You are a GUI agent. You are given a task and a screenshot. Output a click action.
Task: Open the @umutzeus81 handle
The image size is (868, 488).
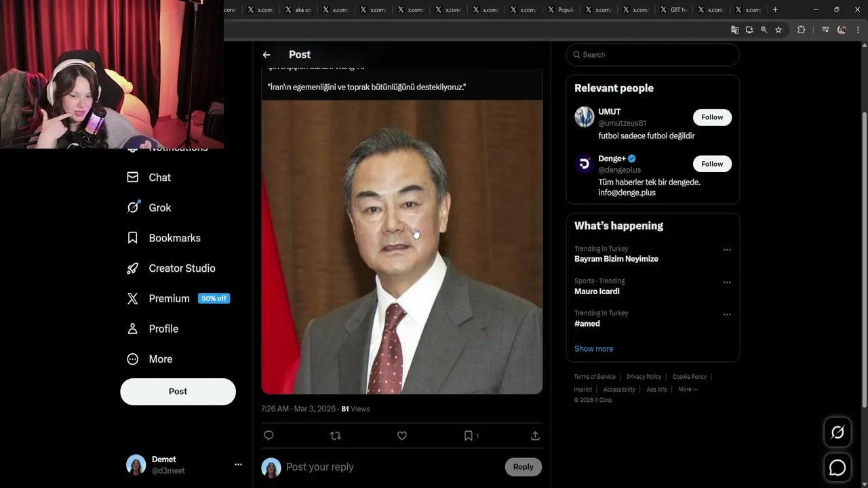coord(622,123)
